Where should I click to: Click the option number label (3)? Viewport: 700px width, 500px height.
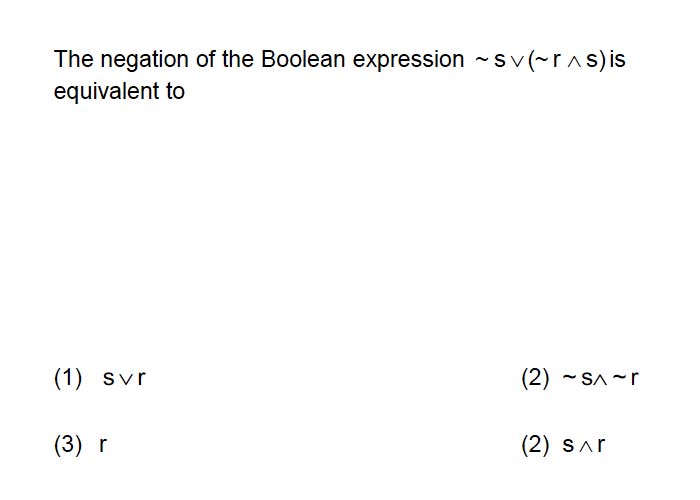(x=68, y=445)
